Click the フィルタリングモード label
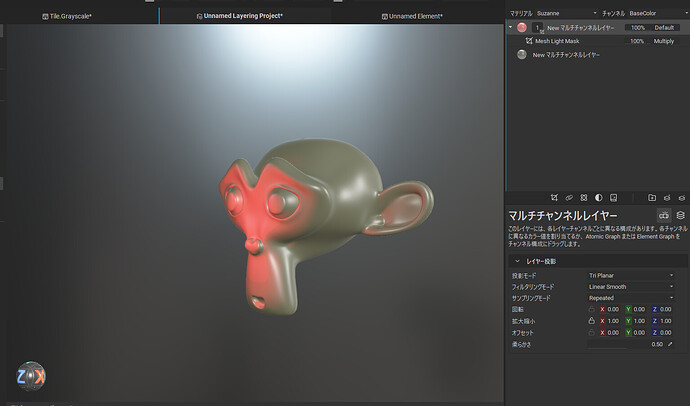This screenshot has width=690, height=406. pos(533,287)
